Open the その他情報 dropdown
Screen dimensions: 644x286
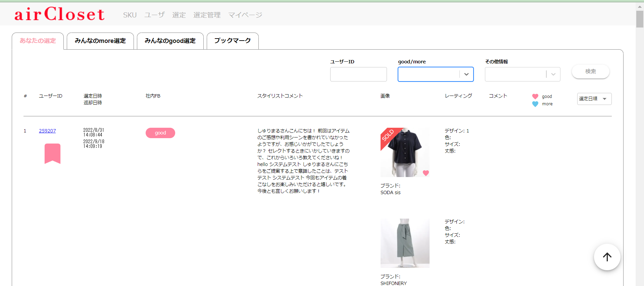point(553,74)
